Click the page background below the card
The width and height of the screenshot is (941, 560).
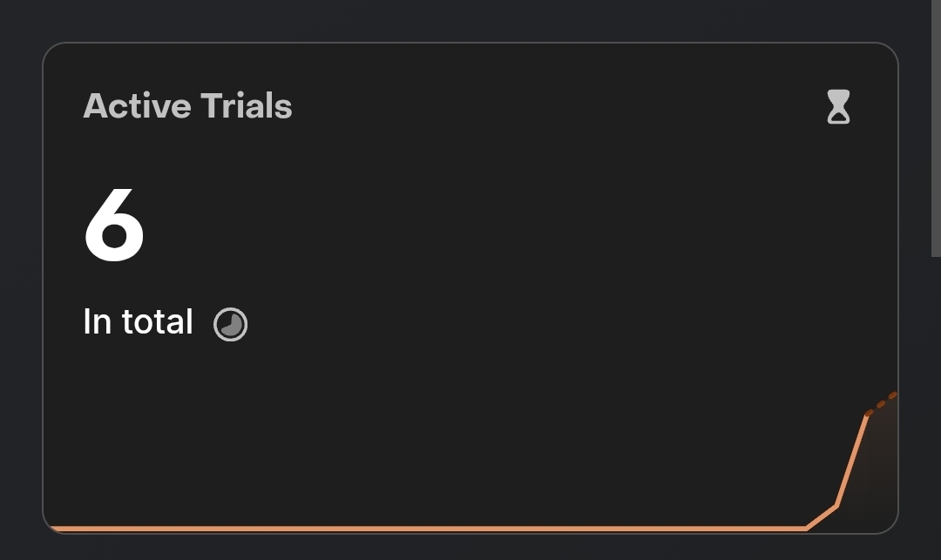470,549
